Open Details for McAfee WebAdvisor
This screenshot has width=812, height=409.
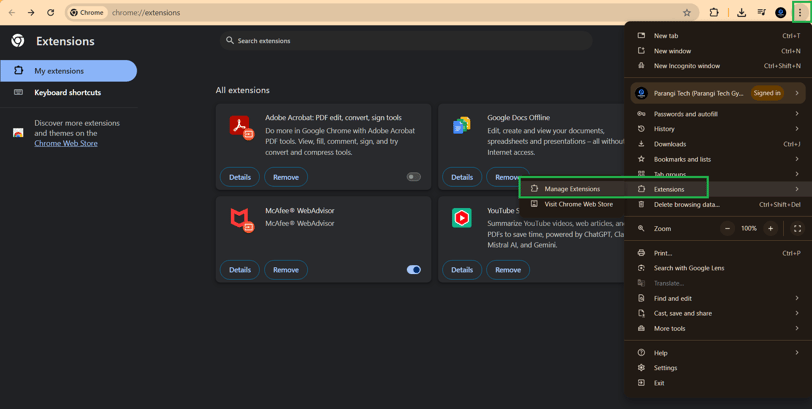click(x=240, y=270)
